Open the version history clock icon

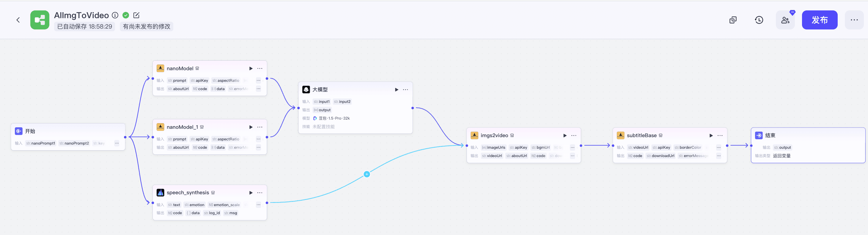[759, 20]
